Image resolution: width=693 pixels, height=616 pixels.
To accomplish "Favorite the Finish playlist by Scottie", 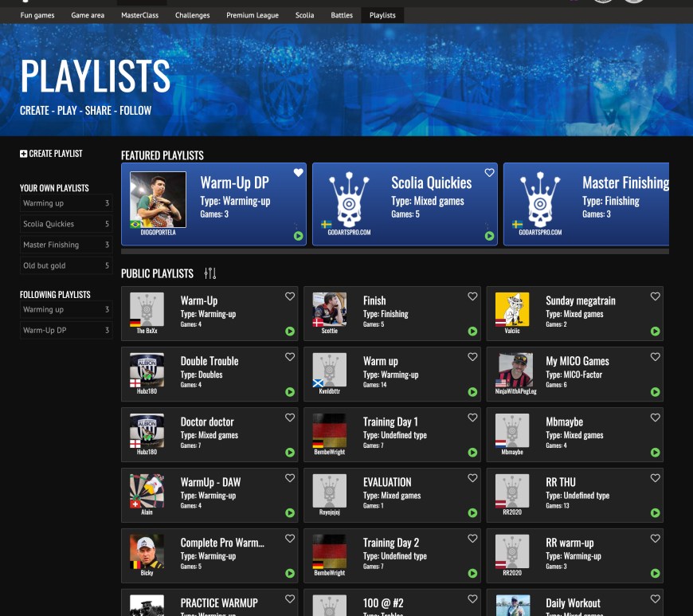I will point(472,296).
